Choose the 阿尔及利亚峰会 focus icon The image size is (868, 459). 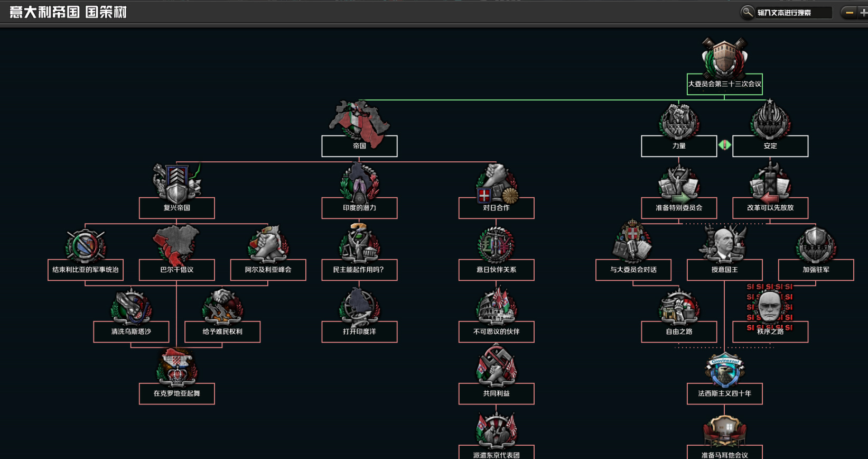(x=268, y=244)
